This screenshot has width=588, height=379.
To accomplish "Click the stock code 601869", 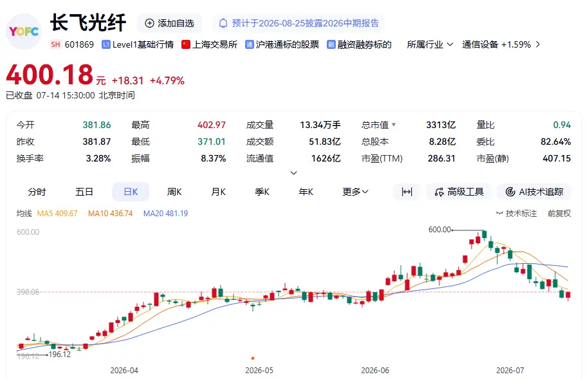I will 79,44.
